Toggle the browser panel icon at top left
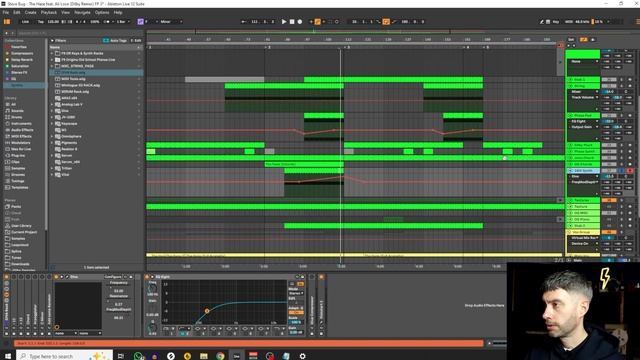The width and height of the screenshot is (640, 360). tap(7, 22)
